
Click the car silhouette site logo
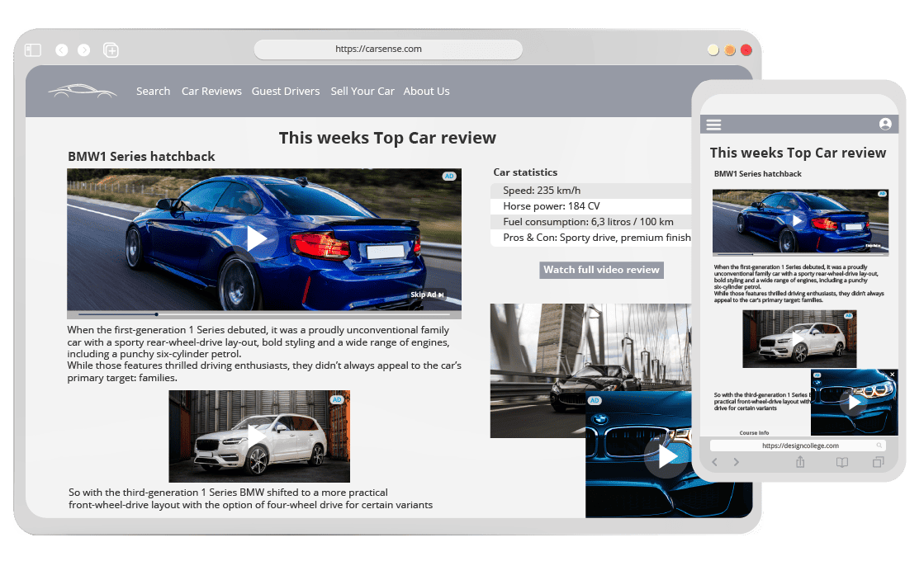coord(83,92)
